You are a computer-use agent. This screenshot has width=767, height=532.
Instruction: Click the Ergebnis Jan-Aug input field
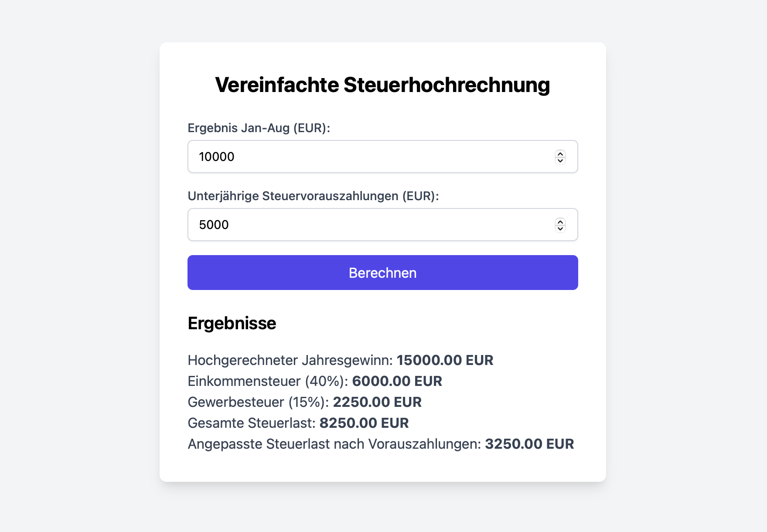point(371,157)
